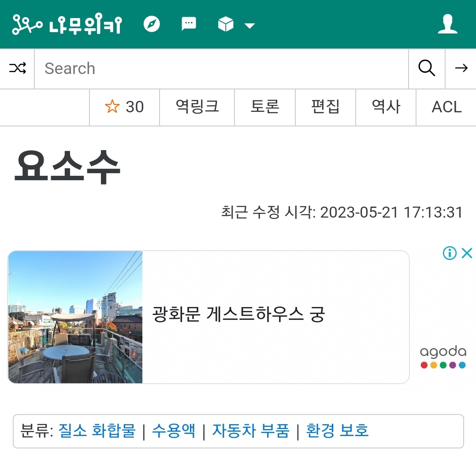Open the 환경 보호 category link
476x459 pixels.
tap(337, 431)
